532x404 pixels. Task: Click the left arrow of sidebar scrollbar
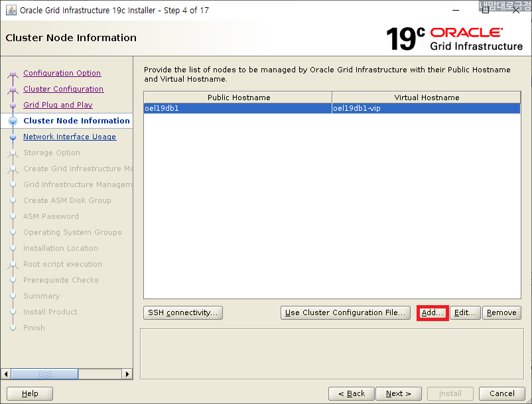(6, 374)
